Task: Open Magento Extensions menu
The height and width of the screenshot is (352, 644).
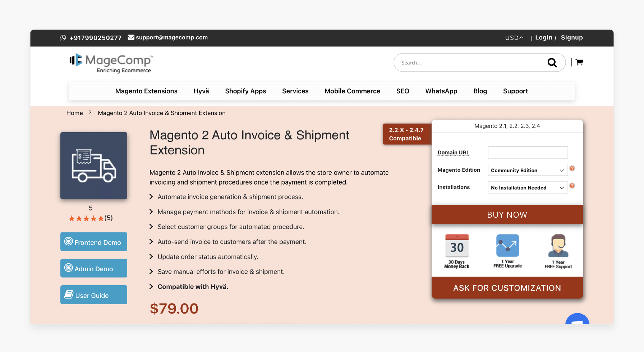Action: pyautogui.click(x=146, y=91)
